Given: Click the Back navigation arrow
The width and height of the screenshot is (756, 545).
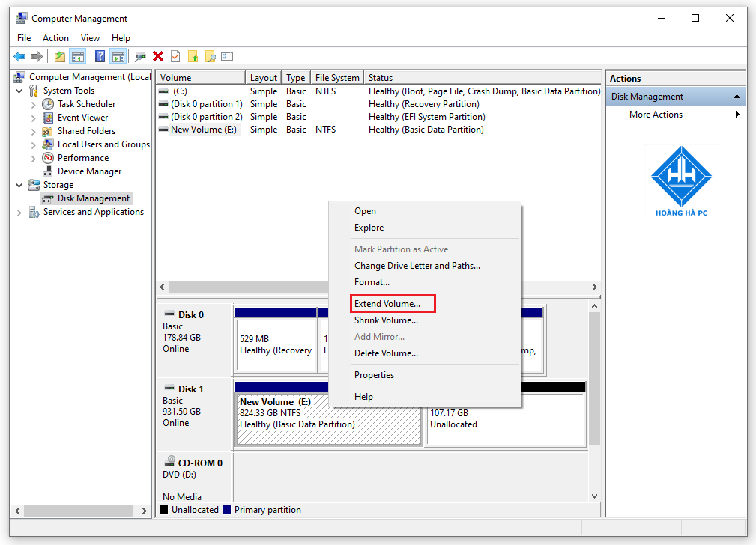Looking at the screenshot, I should [19, 55].
